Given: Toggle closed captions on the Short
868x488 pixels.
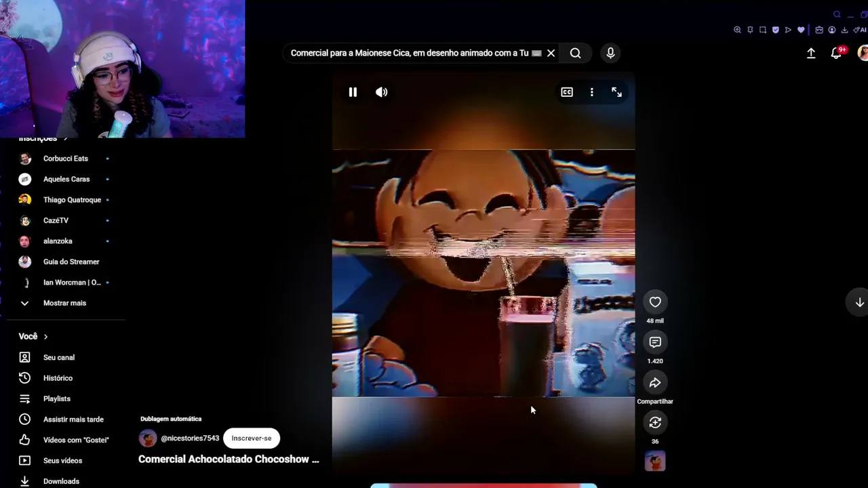Looking at the screenshot, I should (x=567, y=92).
